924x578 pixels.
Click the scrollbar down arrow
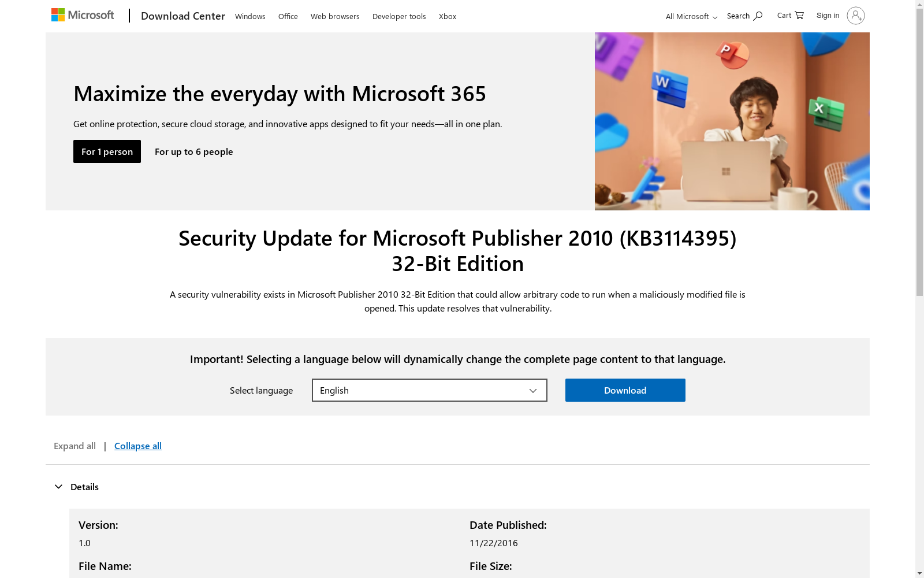pos(919,573)
